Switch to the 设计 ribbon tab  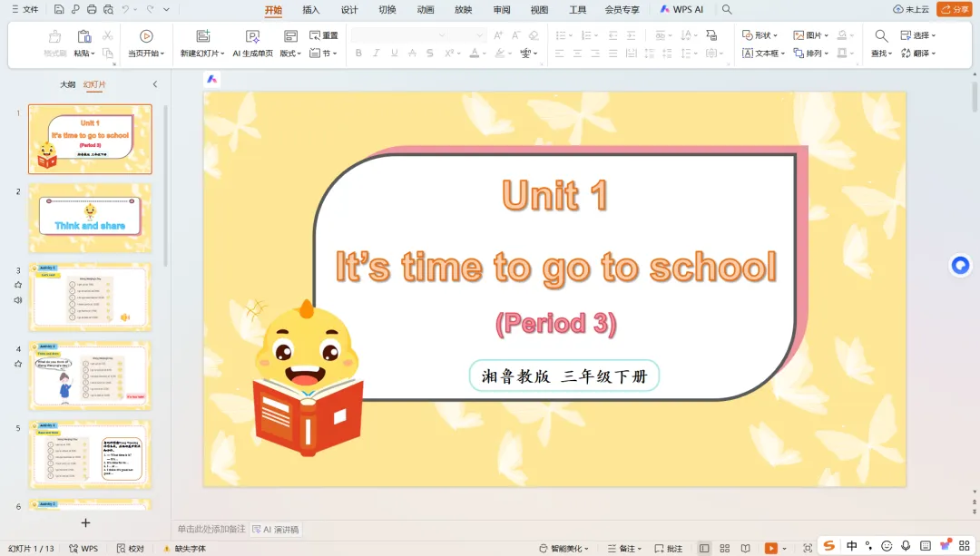point(348,9)
